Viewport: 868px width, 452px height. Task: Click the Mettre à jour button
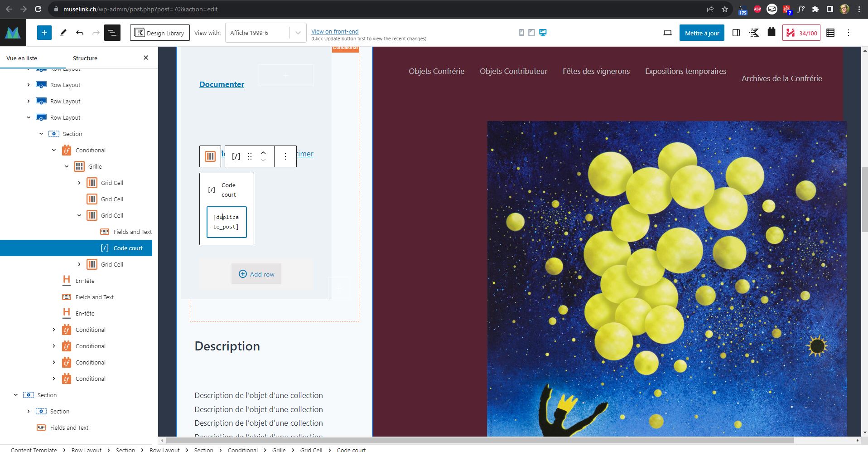[x=702, y=33]
